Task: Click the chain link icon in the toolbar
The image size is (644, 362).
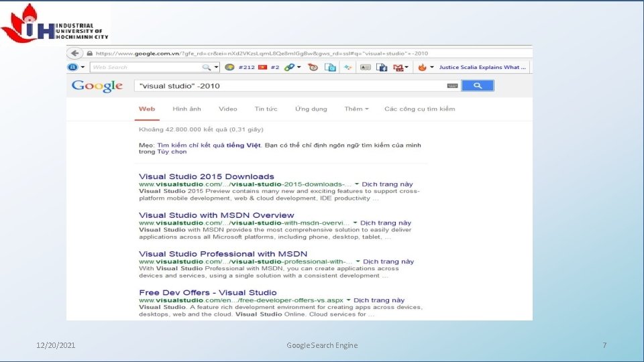Action: click(x=289, y=67)
